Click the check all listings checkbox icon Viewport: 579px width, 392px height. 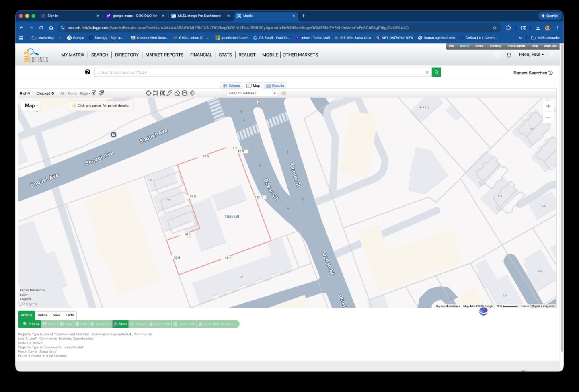94,93
